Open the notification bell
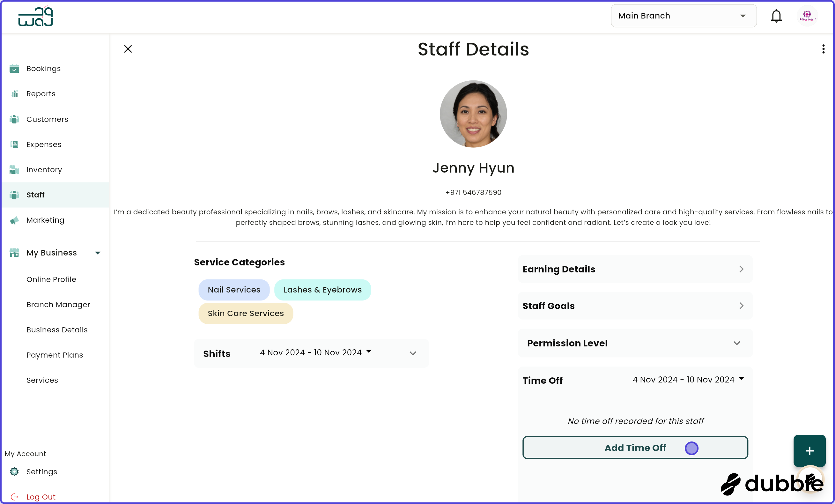Image resolution: width=835 pixels, height=504 pixels. click(776, 16)
